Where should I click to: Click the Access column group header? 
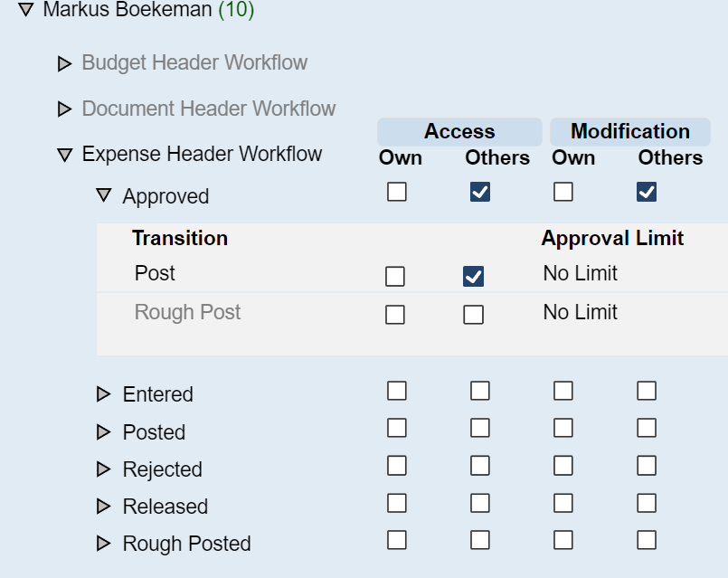459,132
